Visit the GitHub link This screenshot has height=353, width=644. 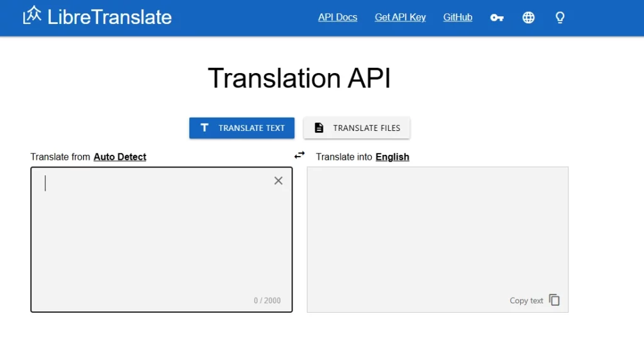click(x=458, y=17)
